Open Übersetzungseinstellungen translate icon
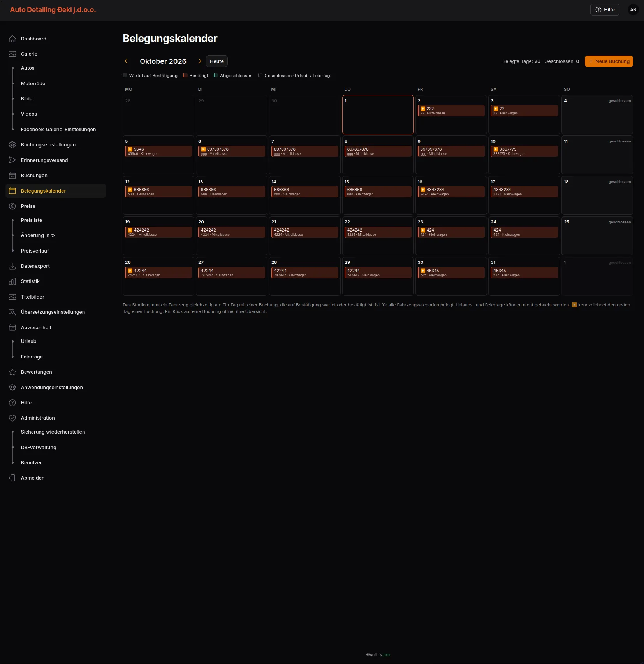644x664 pixels. pos(12,312)
